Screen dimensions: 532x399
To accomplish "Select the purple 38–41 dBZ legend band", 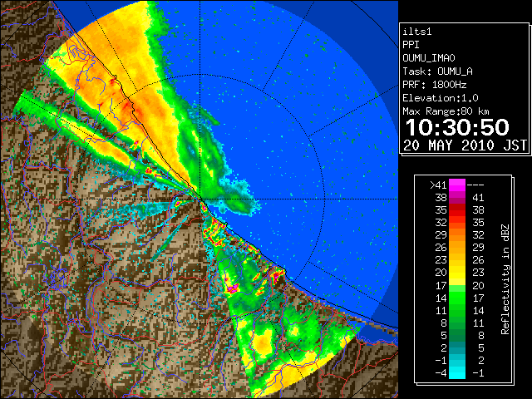I will (457, 198).
